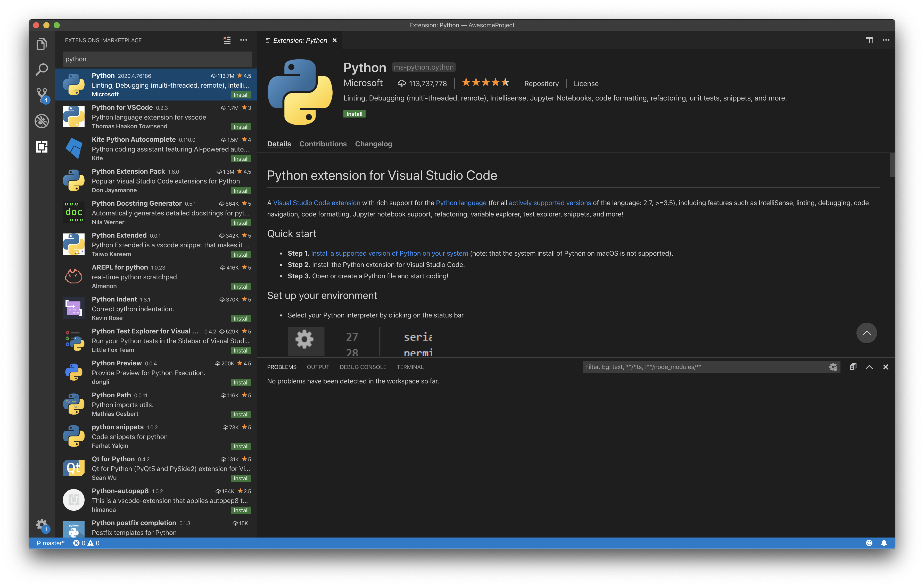The image size is (924, 587).
Task: Select the Python Path list entry
Action: (x=155, y=404)
